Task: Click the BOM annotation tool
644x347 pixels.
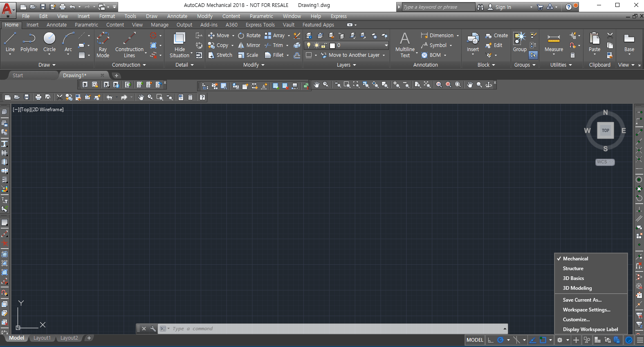Action: click(431, 55)
